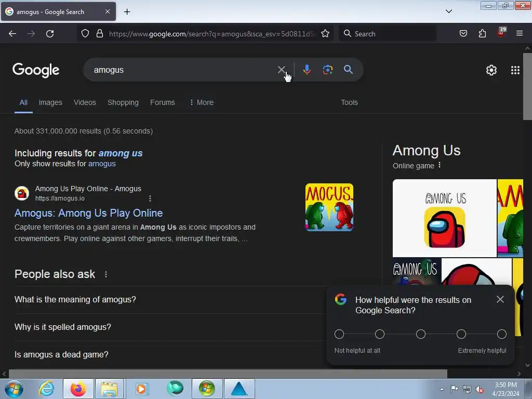This screenshot has width=532, height=399.
Task: Expand 'Is amogus a dead game?'
Action: [x=170, y=354]
